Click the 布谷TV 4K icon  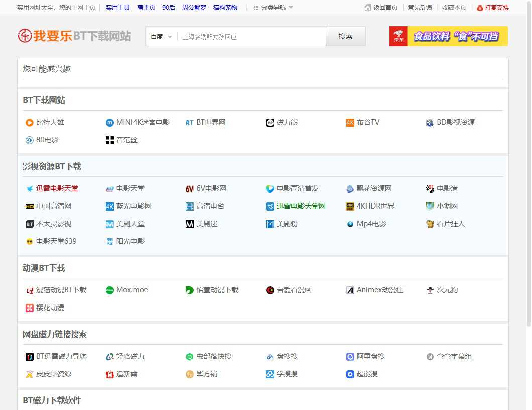click(350, 122)
